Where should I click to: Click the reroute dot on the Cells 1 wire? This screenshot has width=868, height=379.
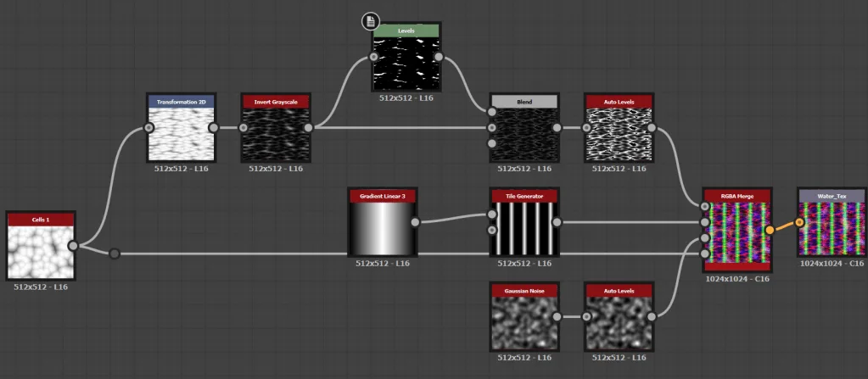(x=115, y=253)
